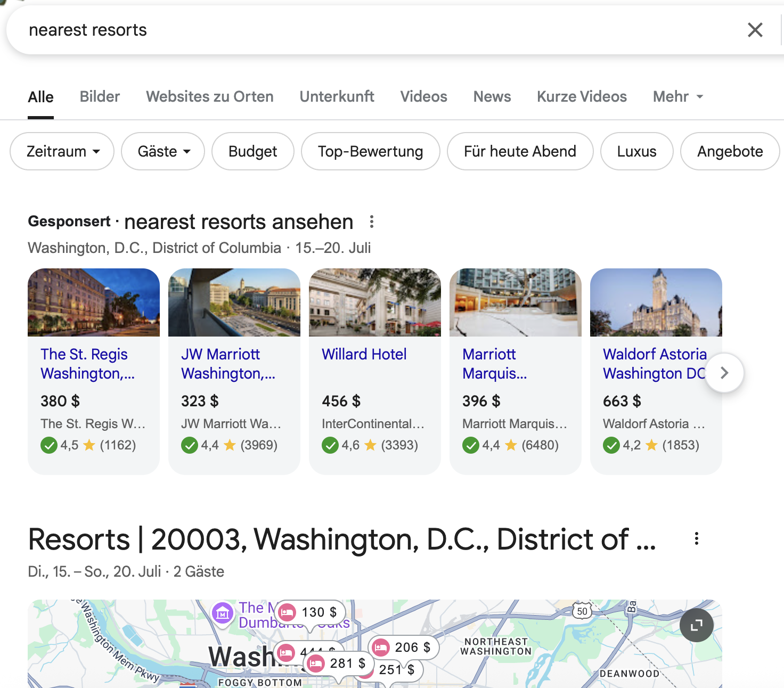Select the 206 $ hotel pin on map
Screen dimensions: 784x688
[404, 648]
